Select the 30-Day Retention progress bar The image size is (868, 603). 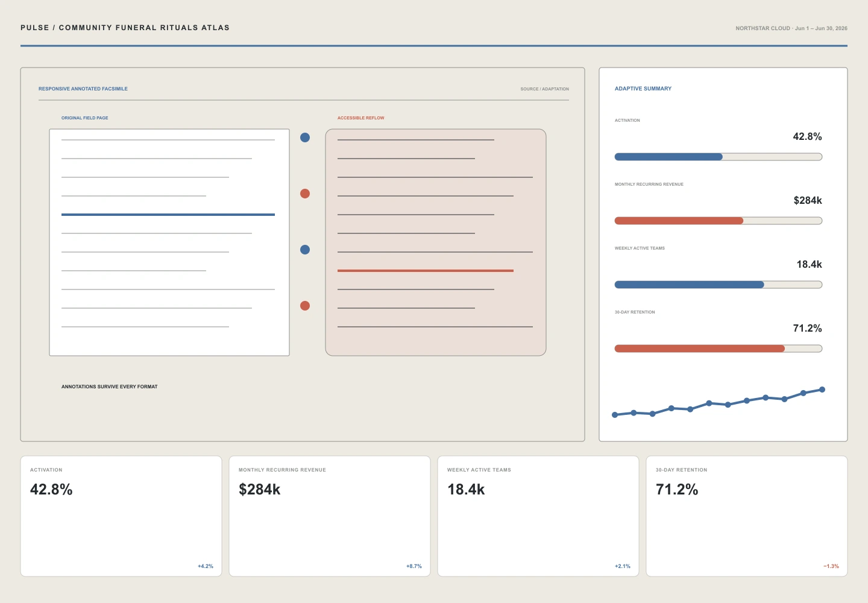[719, 349]
